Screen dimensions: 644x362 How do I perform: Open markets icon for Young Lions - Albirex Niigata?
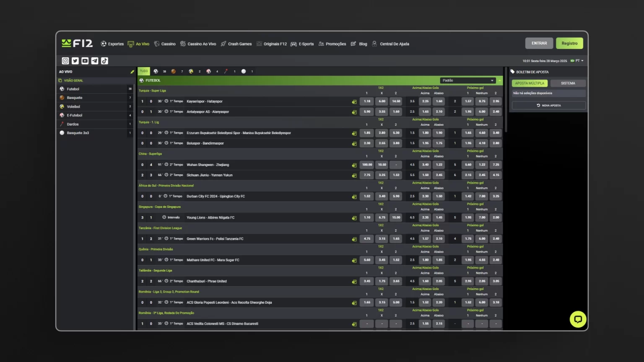tap(354, 218)
